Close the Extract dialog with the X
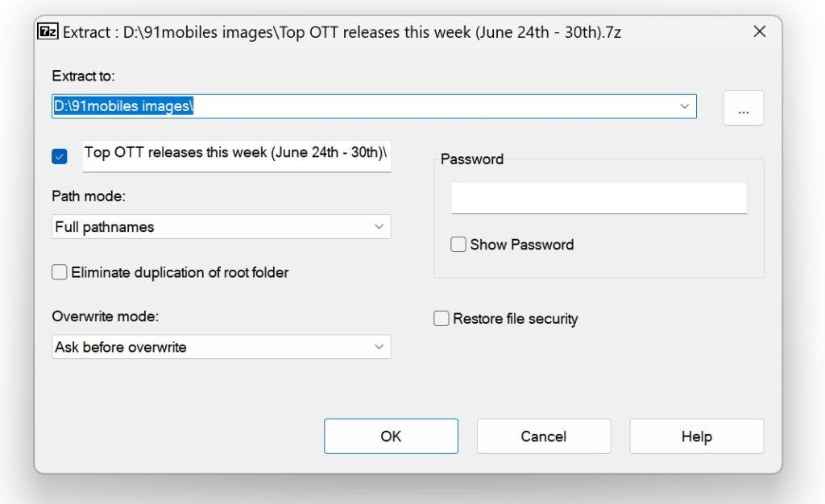Viewport: 825px width, 504px height. tap(760, 31)
